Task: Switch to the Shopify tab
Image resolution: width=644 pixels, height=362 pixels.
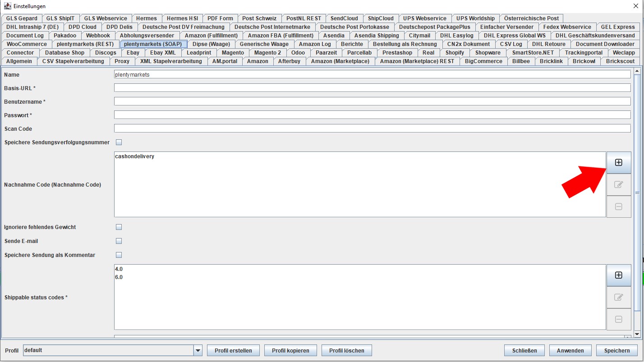Action: pyautogui.click(x=455, y=53)
